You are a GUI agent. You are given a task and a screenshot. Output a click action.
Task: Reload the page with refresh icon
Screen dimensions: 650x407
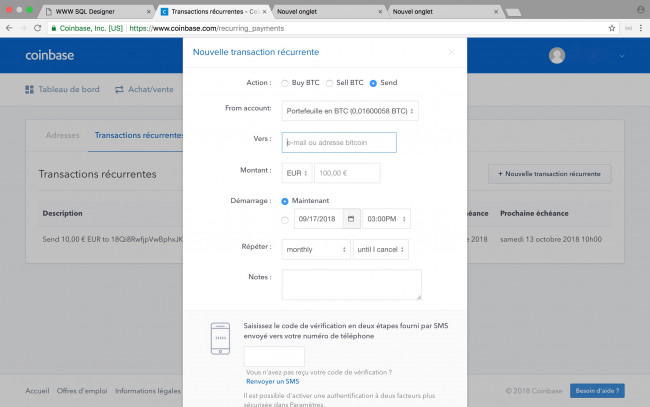click(37, 28)
